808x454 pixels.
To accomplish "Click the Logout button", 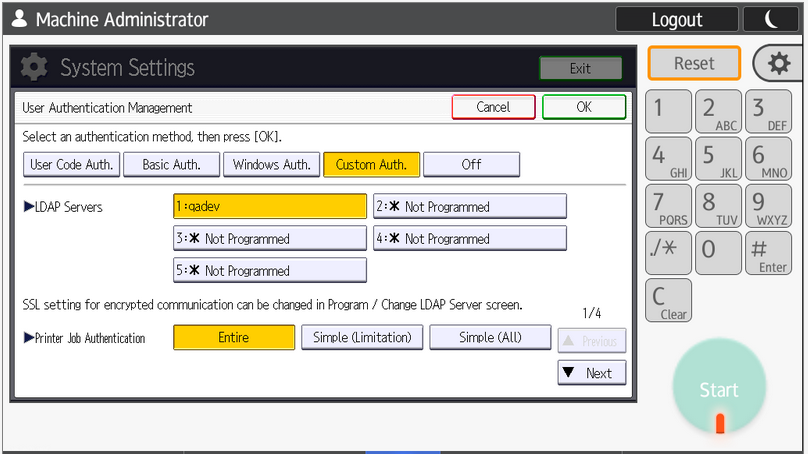I will [x=677, y=19].
